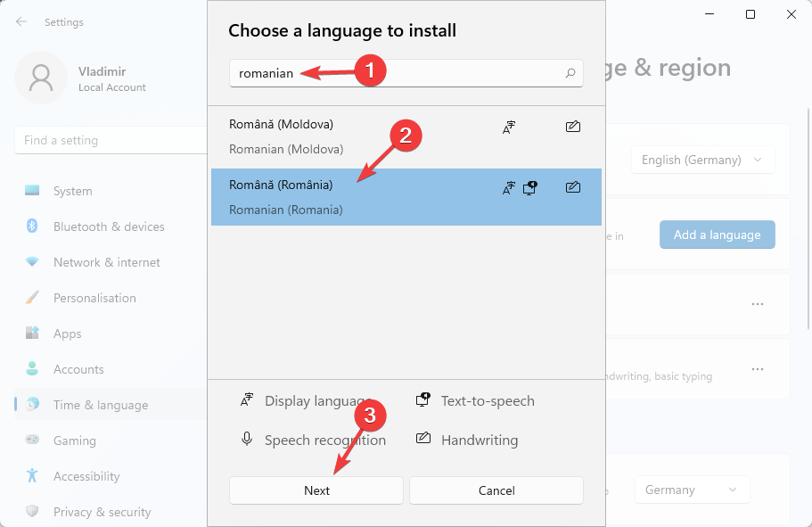Click the Add a language button
Viewport: 812px width, 527px height.
(717, 235)
